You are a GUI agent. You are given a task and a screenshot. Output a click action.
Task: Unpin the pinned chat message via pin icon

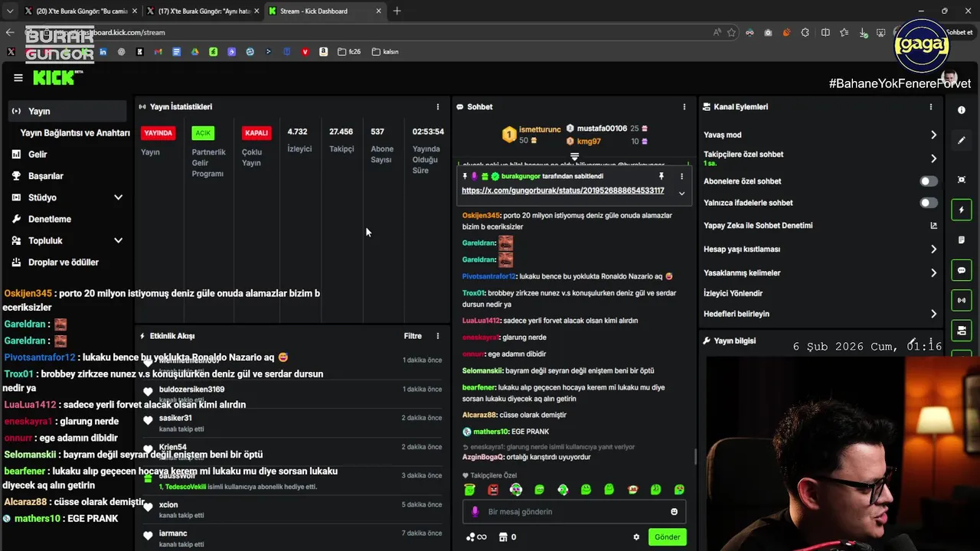pyautogui.click(x=661, y=176)
